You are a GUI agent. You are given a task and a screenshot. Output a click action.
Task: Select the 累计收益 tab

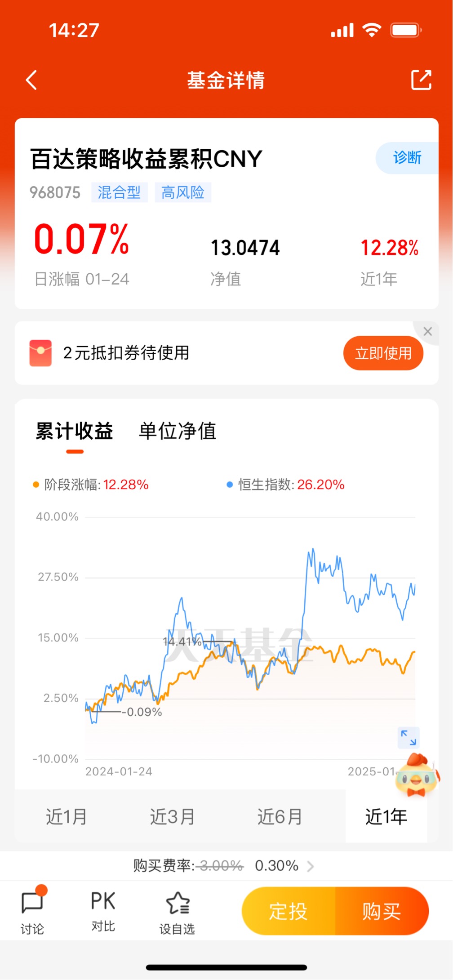coord(75,431)
